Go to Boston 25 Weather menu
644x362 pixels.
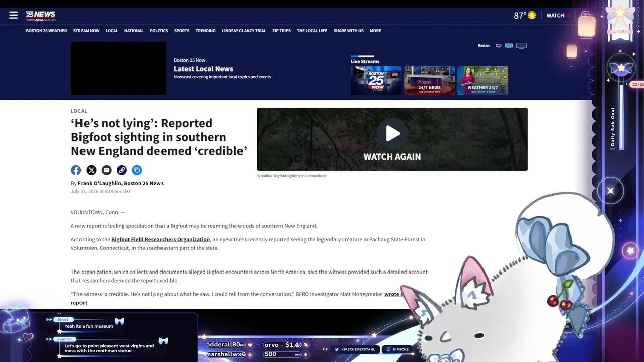click(x=46, y=31)
